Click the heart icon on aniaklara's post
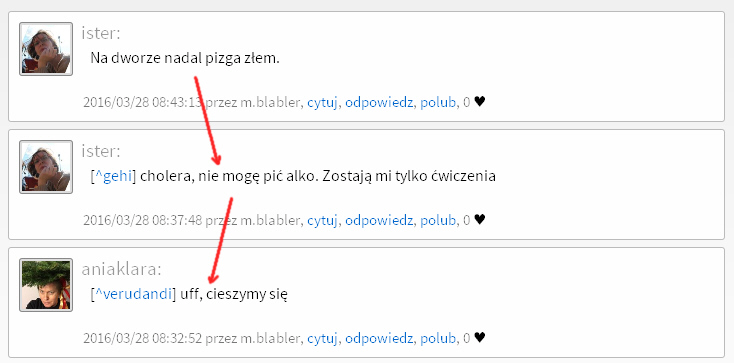Image resolution: width=734 pixels, height=363 pixels. click(479, 337)
